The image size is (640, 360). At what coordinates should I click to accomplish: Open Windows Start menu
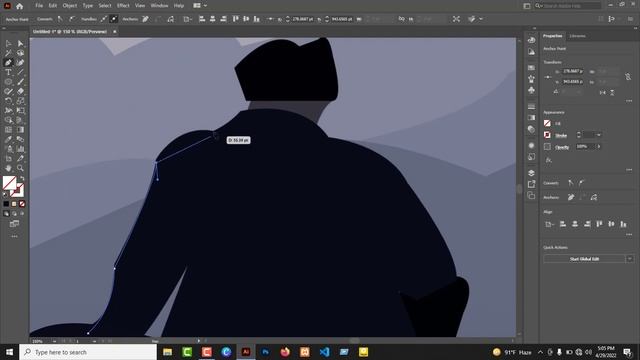(x=9, y=352)
